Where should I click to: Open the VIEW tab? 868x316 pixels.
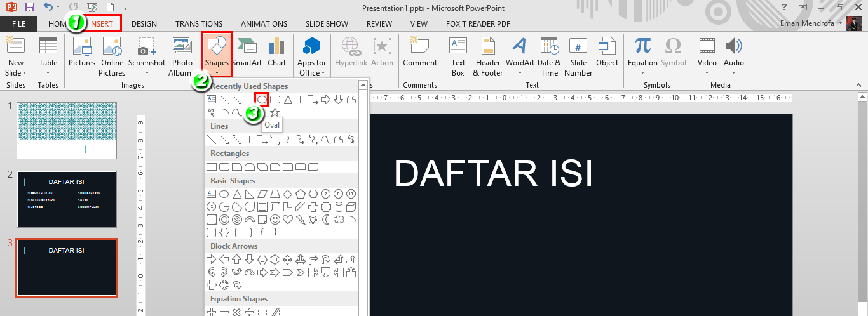click(419, 24)
